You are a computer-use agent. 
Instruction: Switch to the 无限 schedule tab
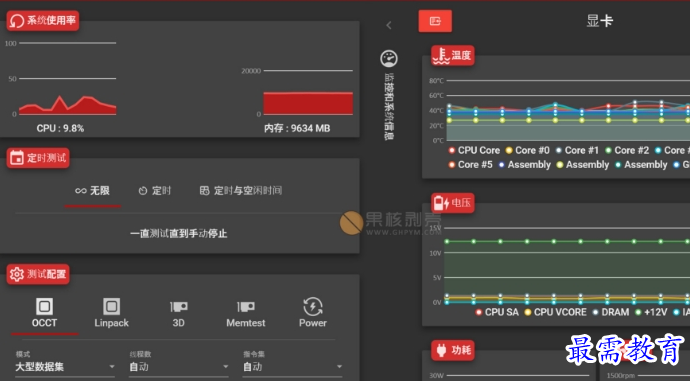pos(92,190)
